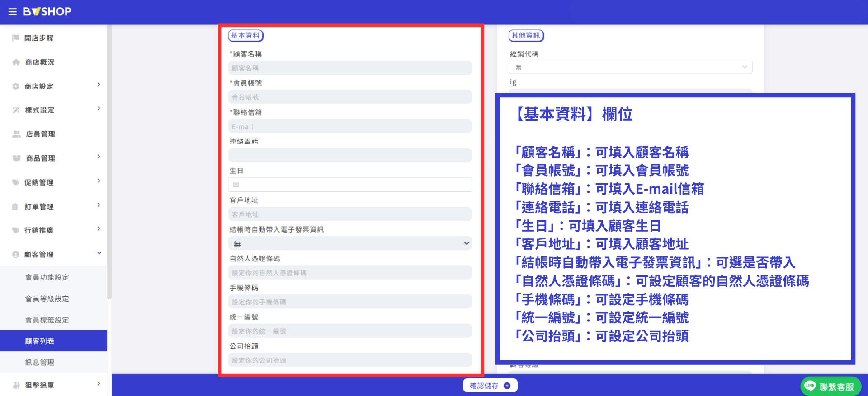Image resolution: width=868 pixels, height=396 pixels.
Task: Click the box icon beside 商品管理
Action: click(17, 158)
